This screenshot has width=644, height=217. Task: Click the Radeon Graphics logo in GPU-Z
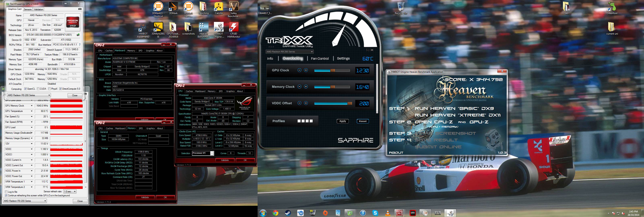pyautogui.click(x=72, y=22)
